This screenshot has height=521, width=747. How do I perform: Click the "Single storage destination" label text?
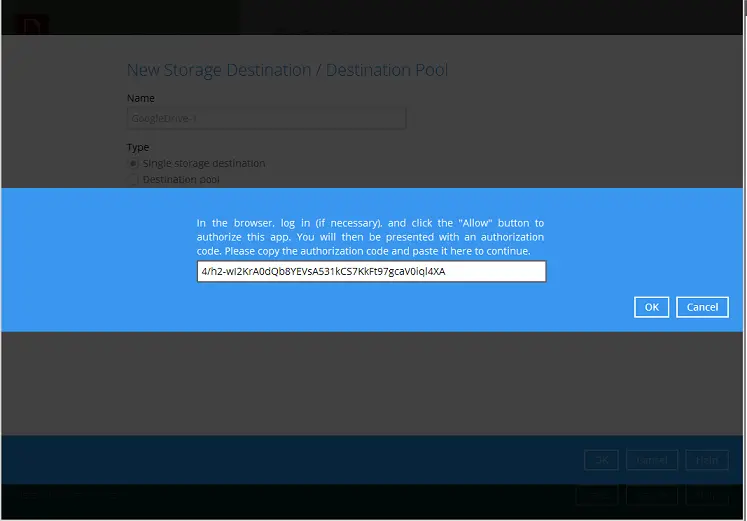pos(204,163)
